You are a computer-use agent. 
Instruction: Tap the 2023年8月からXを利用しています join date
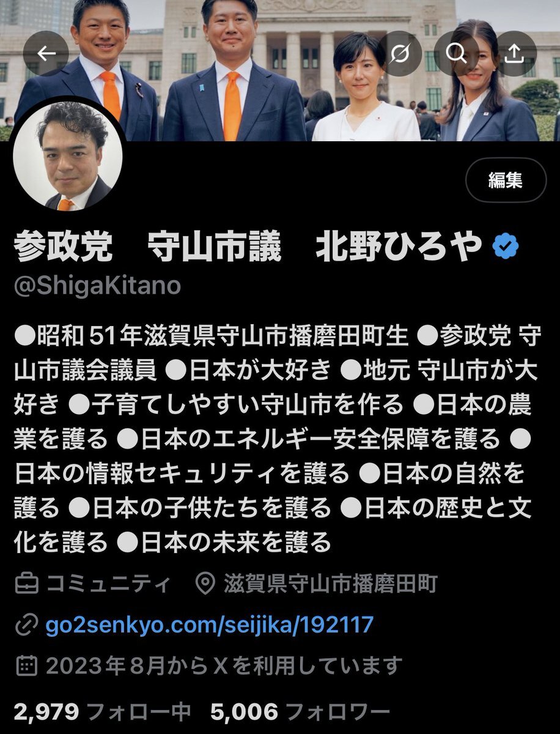225,665
